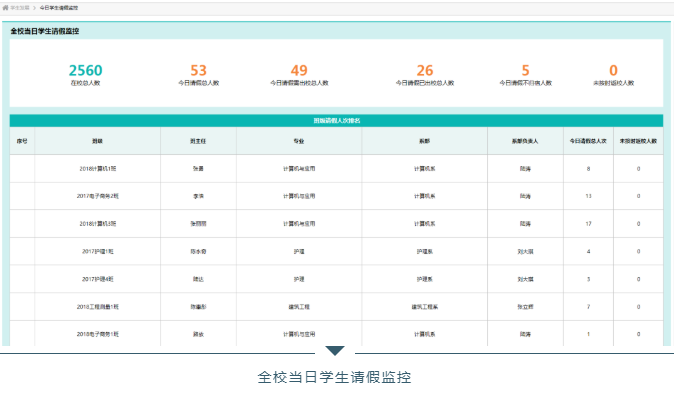
Task: Click the 26 今日请假已出校总人数 figure
Action: (x=425, y=74)
